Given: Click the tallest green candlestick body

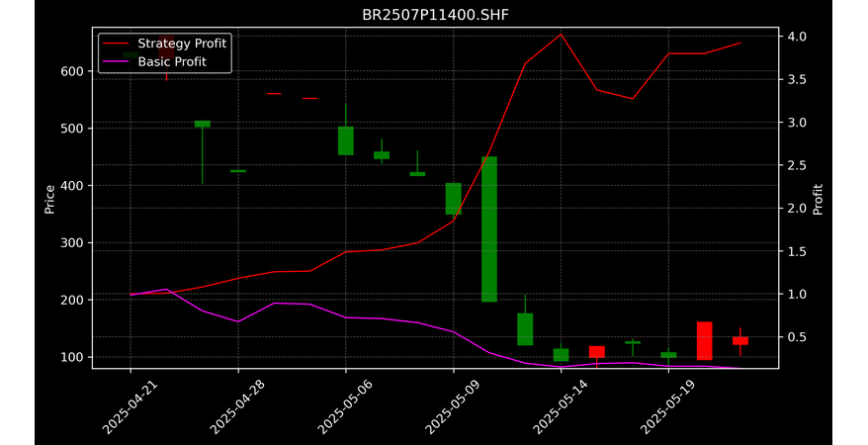Looking at the screenshot, I should tap(489, 229).
